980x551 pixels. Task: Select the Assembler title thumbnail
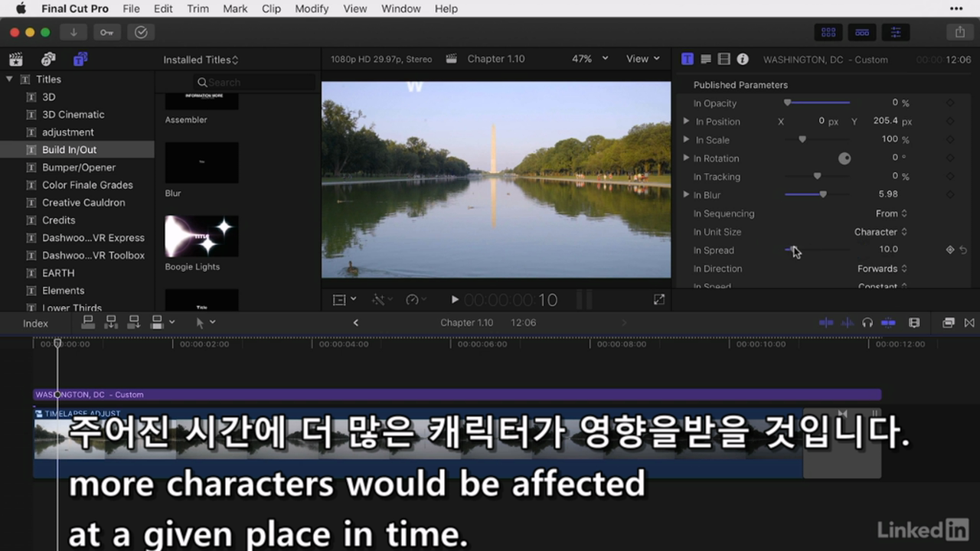pyautogui.click(x=201, y=100)
